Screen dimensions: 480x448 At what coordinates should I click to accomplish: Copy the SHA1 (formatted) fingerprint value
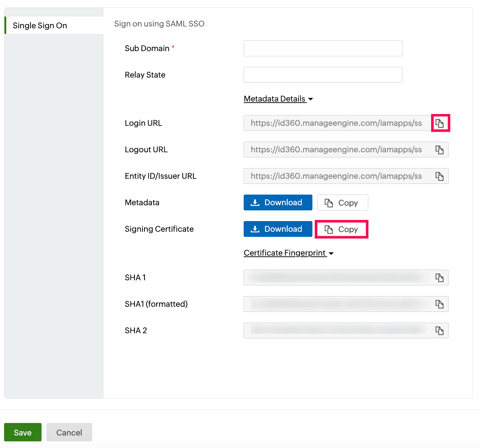(x=440, y=304)
